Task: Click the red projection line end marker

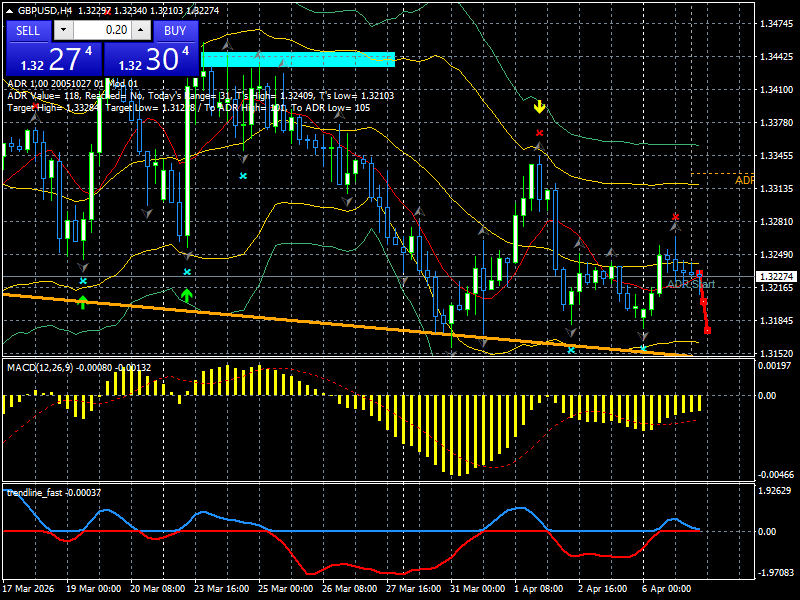Action: (707, 331)
